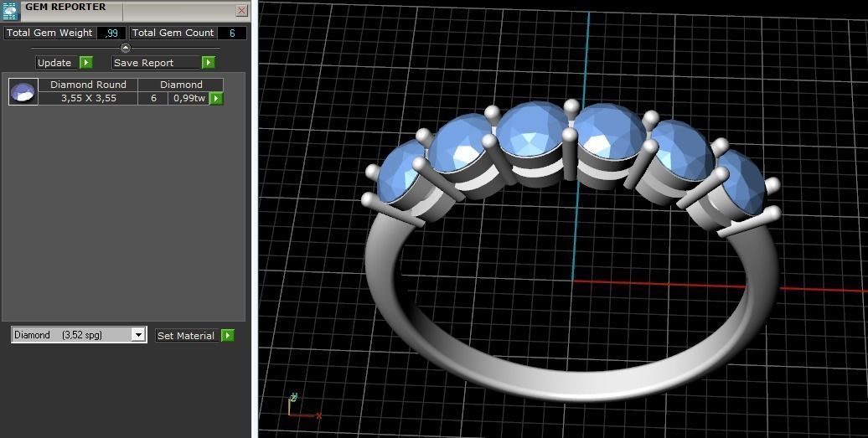
Task: Click the 'Diamond' material header cell
Action: coord(181,85)
